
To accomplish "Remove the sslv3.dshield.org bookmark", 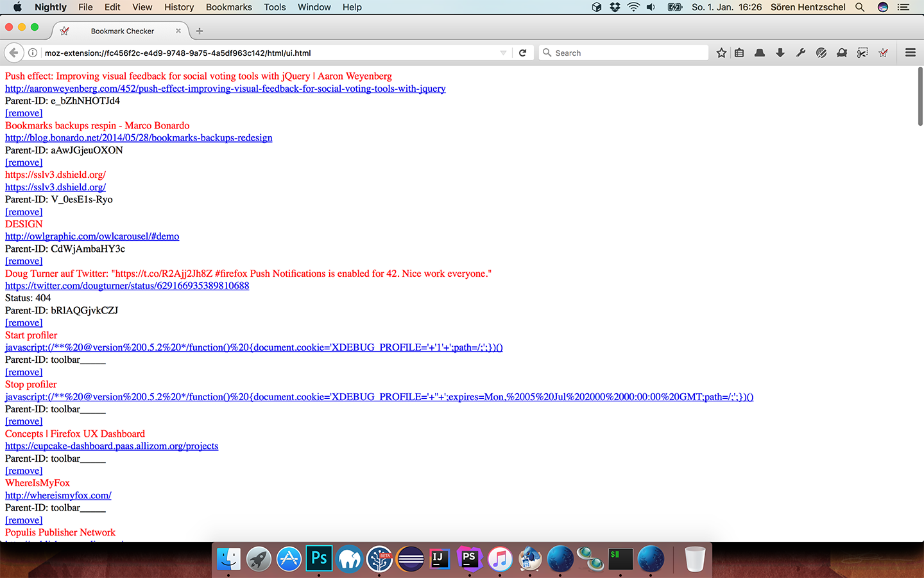I will pyautogui.click(x=24, y=212).
